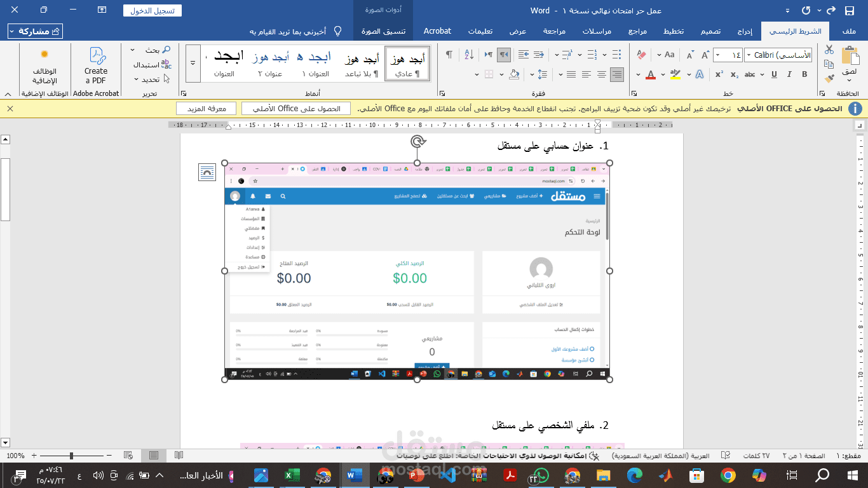Image resolution: width=868 pixels, height=488 pixels.
Task: Expand the font color dropdown arrow
Action: (638, 75)
